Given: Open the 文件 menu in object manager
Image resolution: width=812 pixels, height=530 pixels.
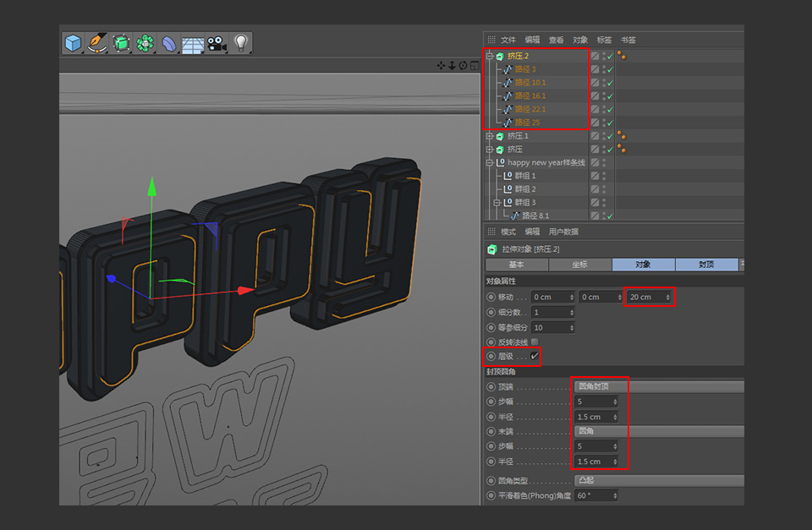Looking at the screenshot, I should point(508,40).
